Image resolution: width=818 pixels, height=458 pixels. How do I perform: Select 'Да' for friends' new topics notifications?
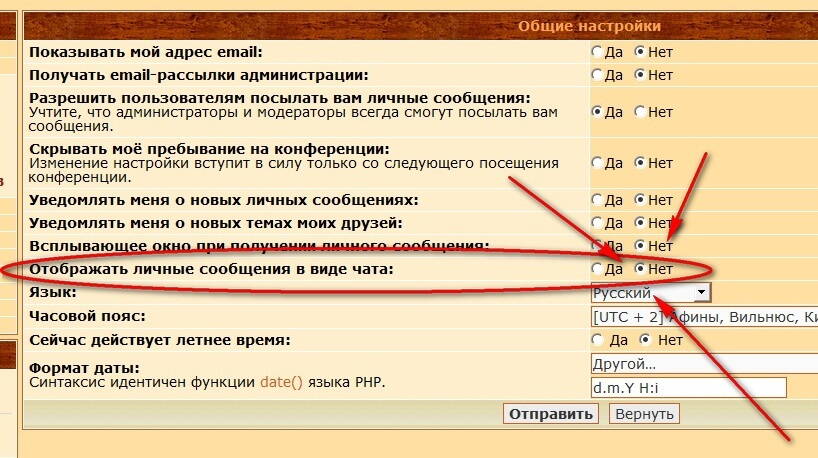coord(597,223)
